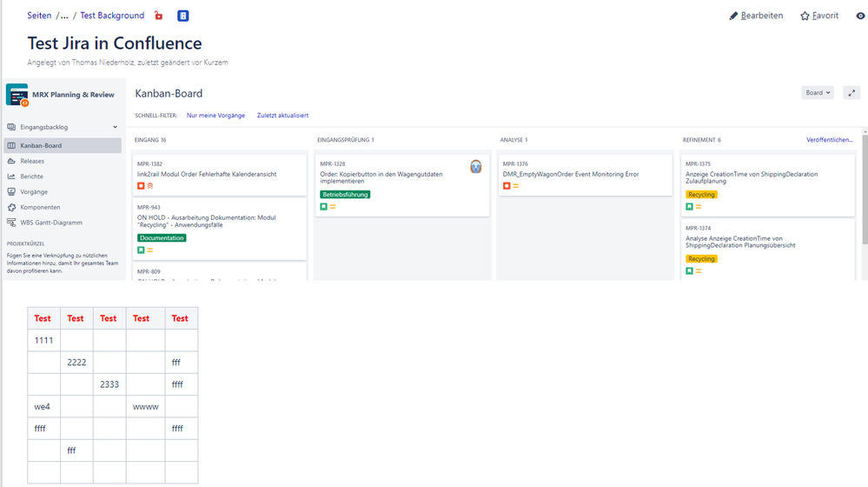Click the page title Test Jira in Confluence
This screenshot has height=487, width=868.
(x=115, y=43)
